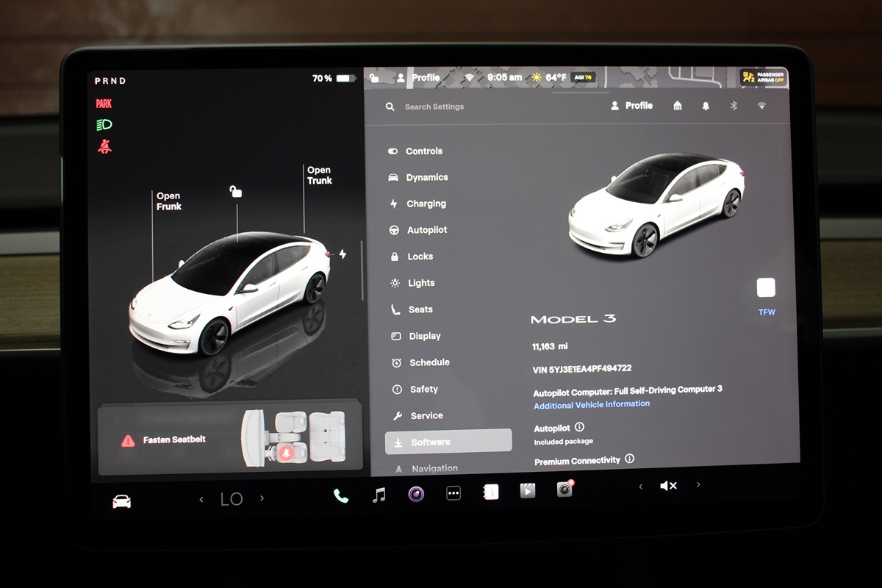The height and width of the screenshot is (588, 882).
Task: Select the white TFW color swatch
Action: pos(766,287)
